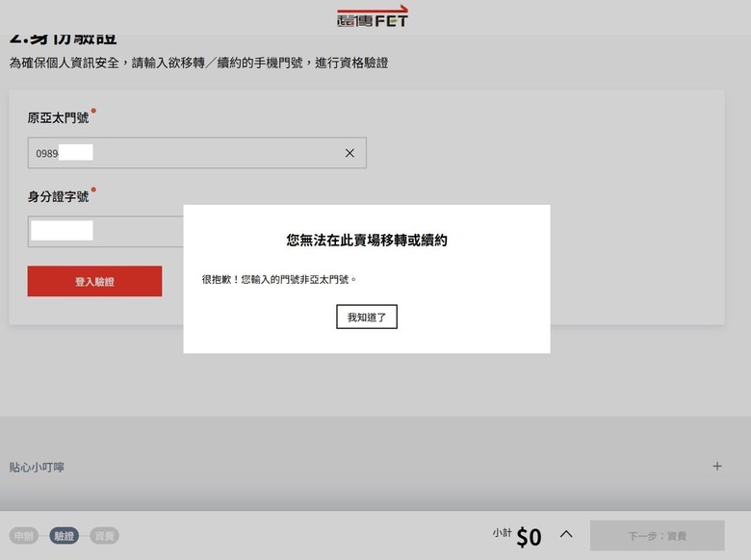Expand the 貼心小叮嚀 section with plus

click(717, 467)
